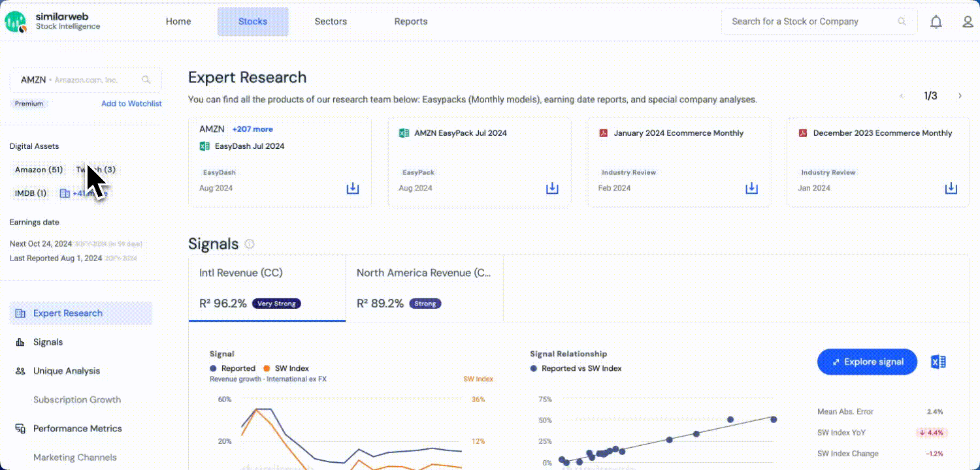Click the January 2024 Ecommerce Monthly title
This screenshot has height=470, width=980.
point(678,133)
